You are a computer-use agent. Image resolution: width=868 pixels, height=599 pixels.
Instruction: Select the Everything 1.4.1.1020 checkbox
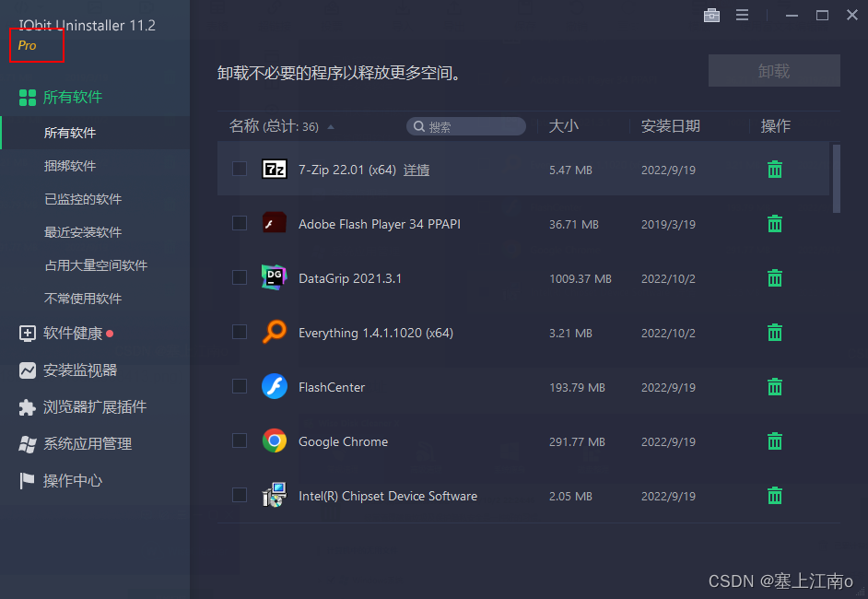[x=240, y=332]
